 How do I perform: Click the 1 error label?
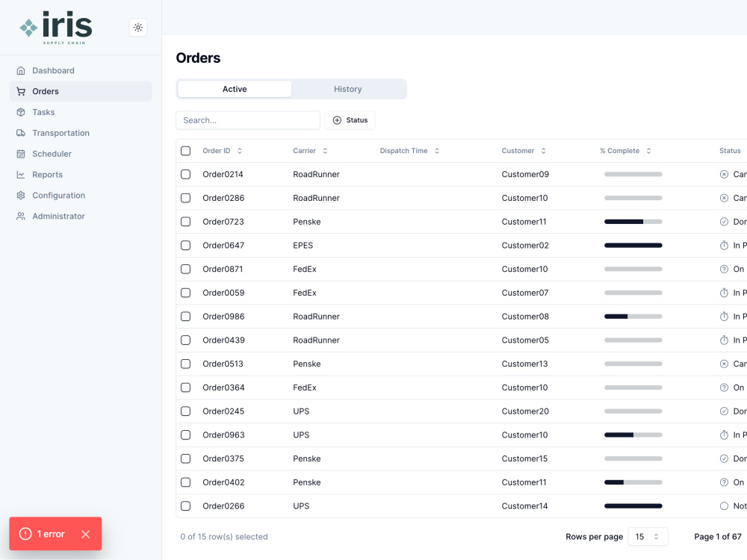(x=51, y=535)
